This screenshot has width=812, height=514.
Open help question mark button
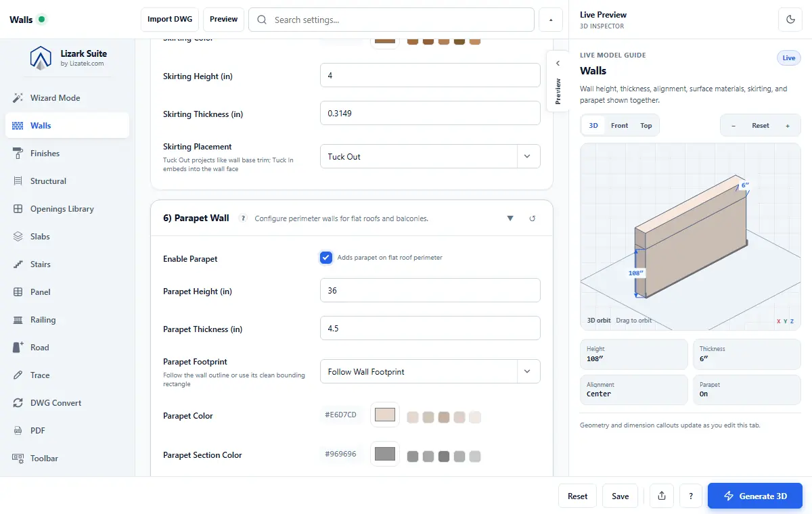click(x=690, y=496)
